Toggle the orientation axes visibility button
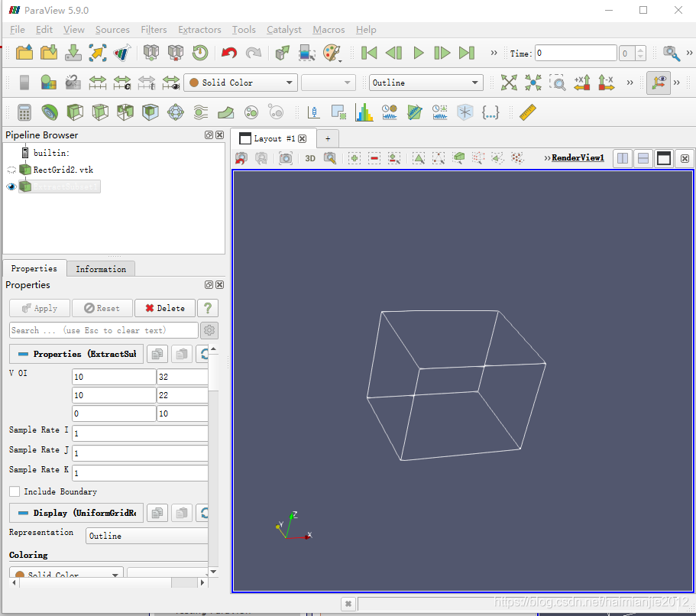The height and width of the screenshot is (616, 696). click(659, 83)
